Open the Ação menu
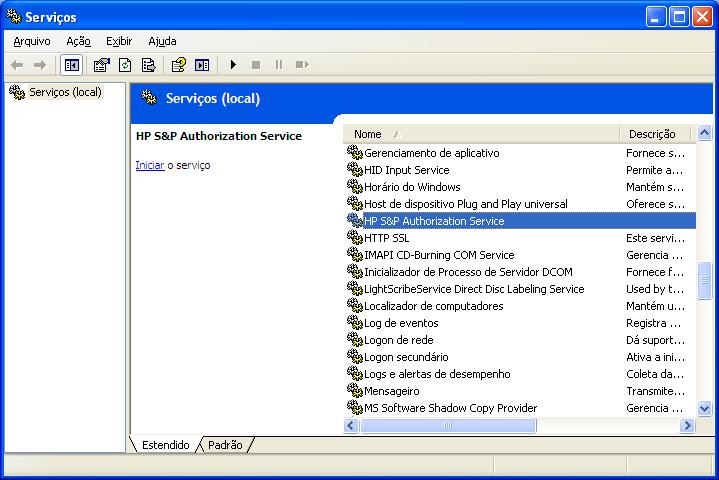Image resolution: width=719 pixels, height=480 pixels. click(78, 41)
